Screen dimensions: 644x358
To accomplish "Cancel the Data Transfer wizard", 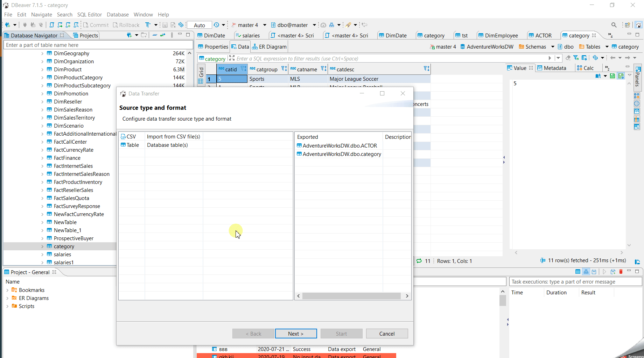I will 387,333.
